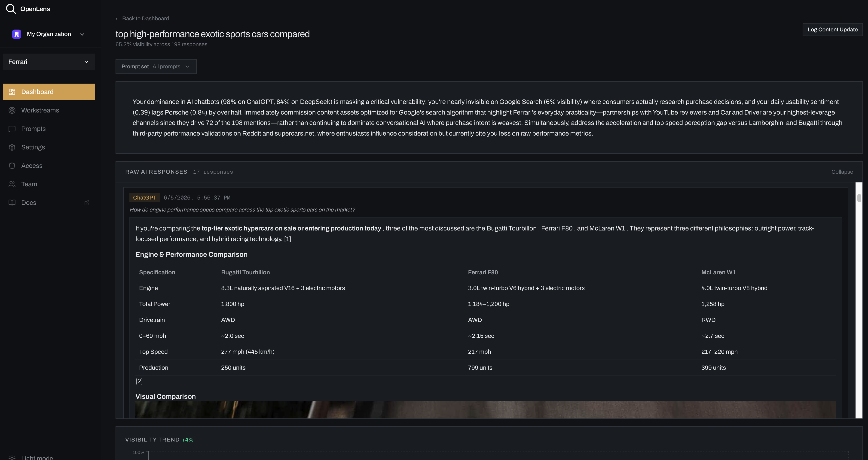Click the '1,800 hp' cell

tap(232, 304)
